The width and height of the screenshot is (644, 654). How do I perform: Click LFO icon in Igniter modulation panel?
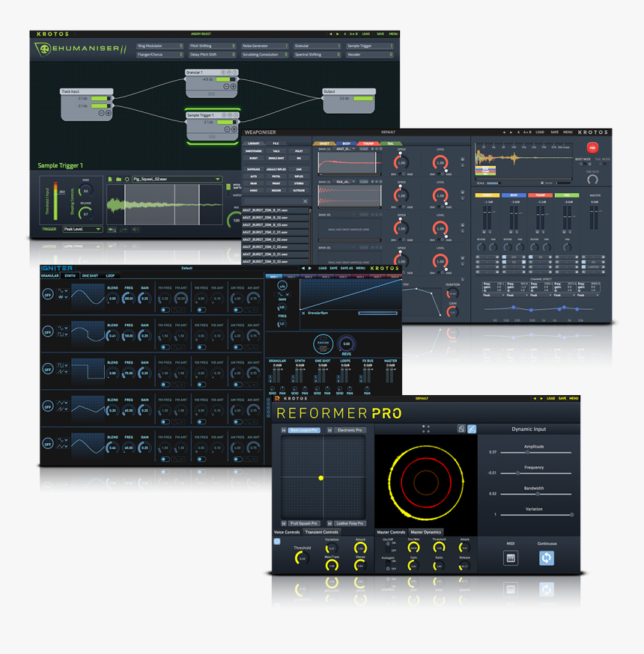(282, 286)
